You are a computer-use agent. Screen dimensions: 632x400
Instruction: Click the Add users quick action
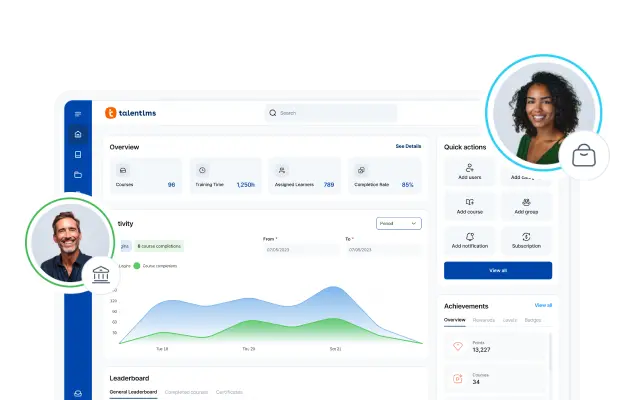[470, 172]
